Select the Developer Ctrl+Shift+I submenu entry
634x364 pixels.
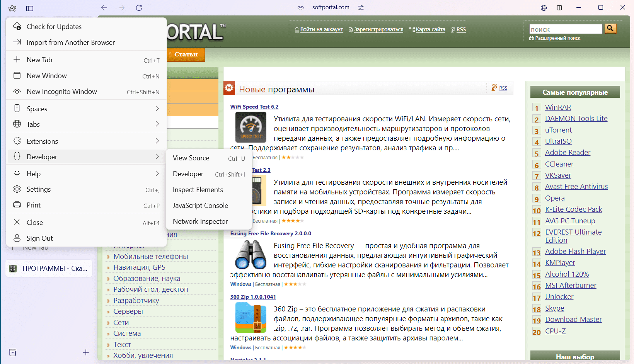pos(209,174)
